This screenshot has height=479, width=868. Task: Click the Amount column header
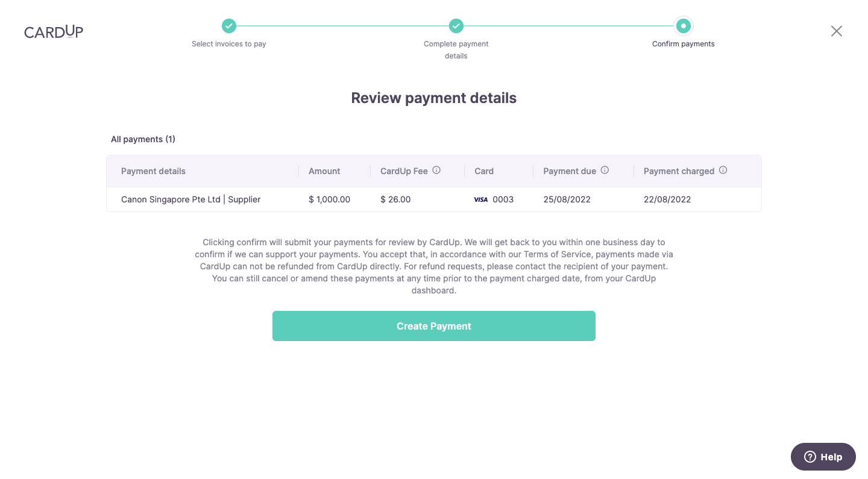point(324,171)
